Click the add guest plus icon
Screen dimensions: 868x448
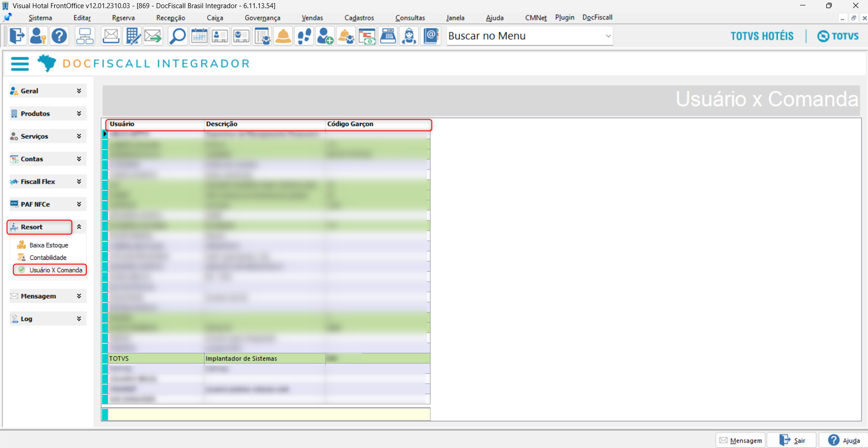coord(325,36)
